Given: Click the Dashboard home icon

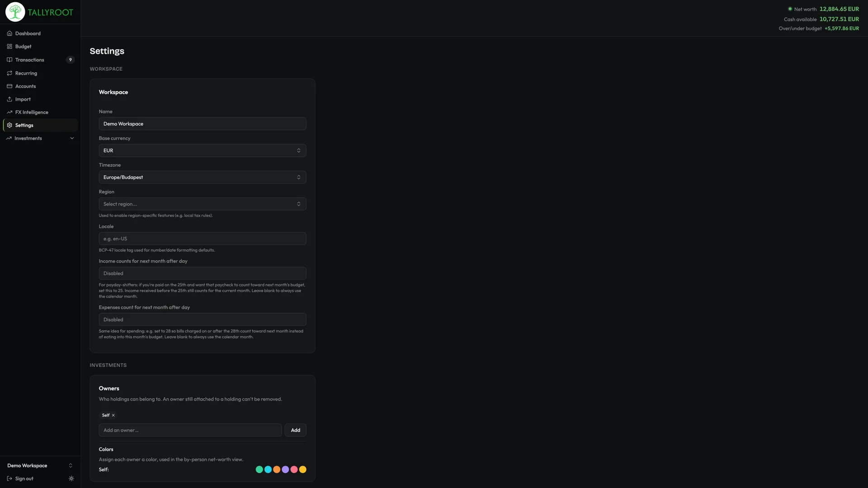Looking at the screenshot, I should point(9,33).
